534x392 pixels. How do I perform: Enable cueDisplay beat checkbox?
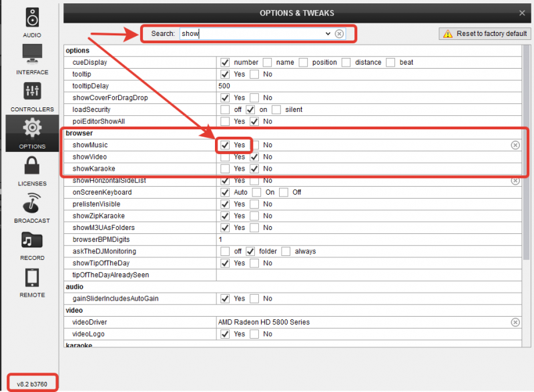[x=390, y=62]
